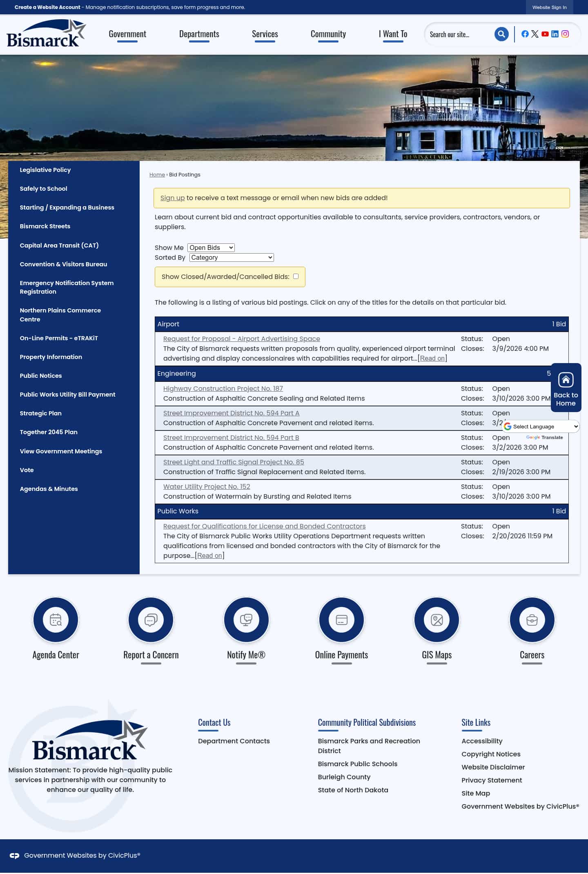Screen dimensions: 588x874
Task: Open Street Light and Traffic Signal Project No. 85
Action: (x=234, y=462)
